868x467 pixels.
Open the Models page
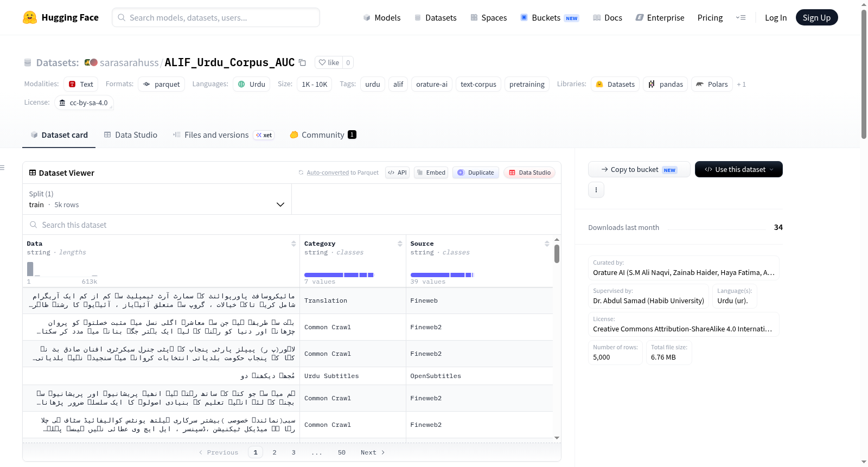382,17
